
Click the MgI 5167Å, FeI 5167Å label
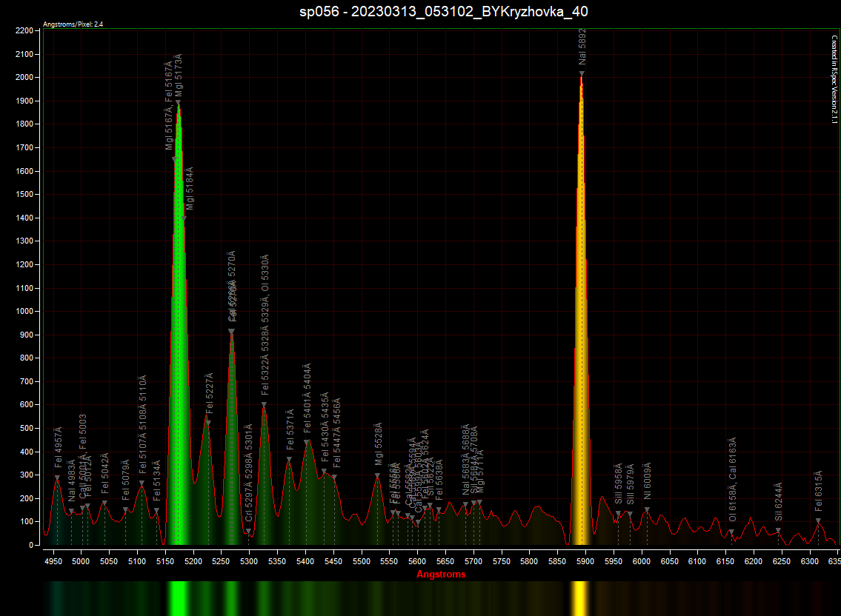[x=169, y=106]
